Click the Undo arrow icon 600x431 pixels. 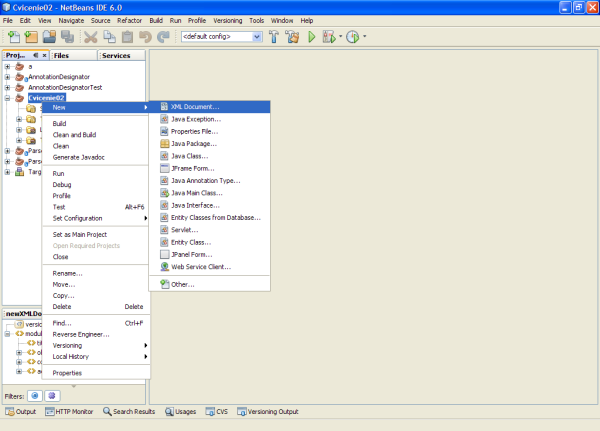(145, 37)
